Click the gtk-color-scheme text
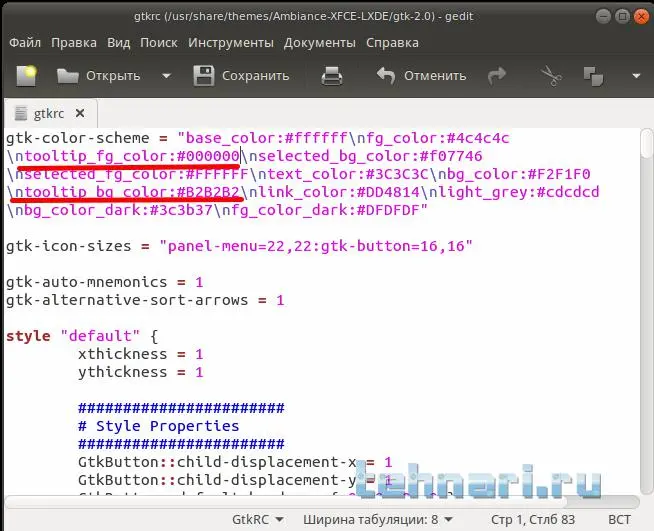This screenshot has height=531, width=654. coord(78,138)
